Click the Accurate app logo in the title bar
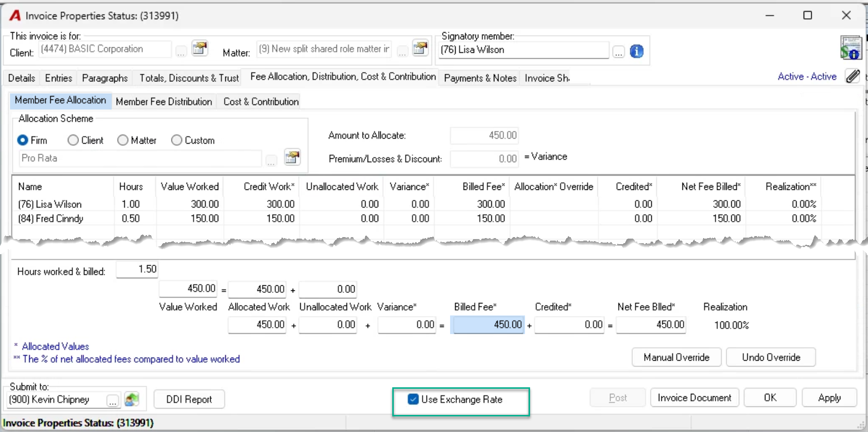Image resolution: width=868 pixels, height=432 pixels. (15, 16)
